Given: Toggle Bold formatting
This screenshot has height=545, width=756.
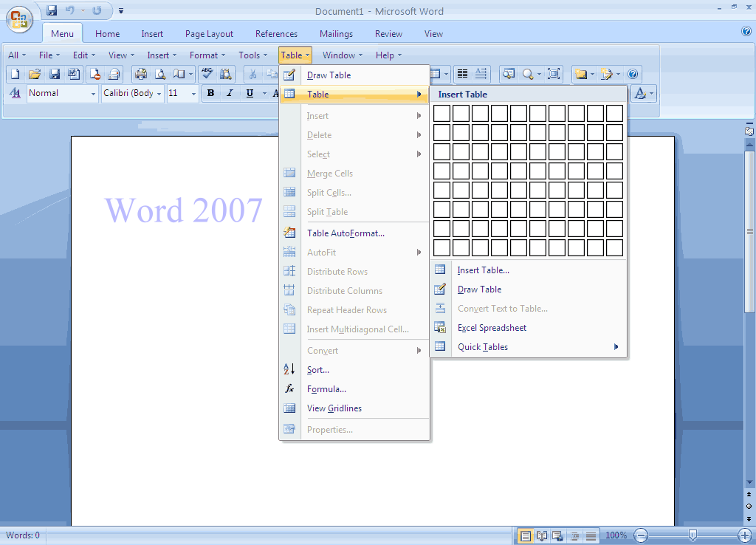Looking at the screenshot, I should (210, 93).
